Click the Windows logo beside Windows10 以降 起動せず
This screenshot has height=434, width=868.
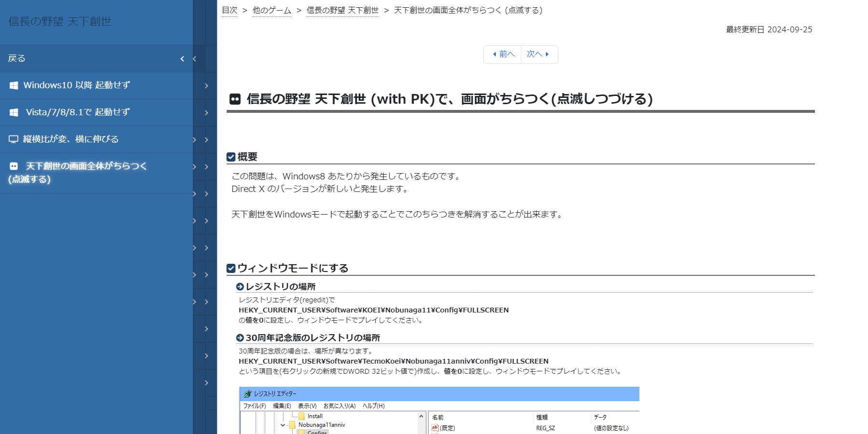pyautogui.click(x=14, y=85)
